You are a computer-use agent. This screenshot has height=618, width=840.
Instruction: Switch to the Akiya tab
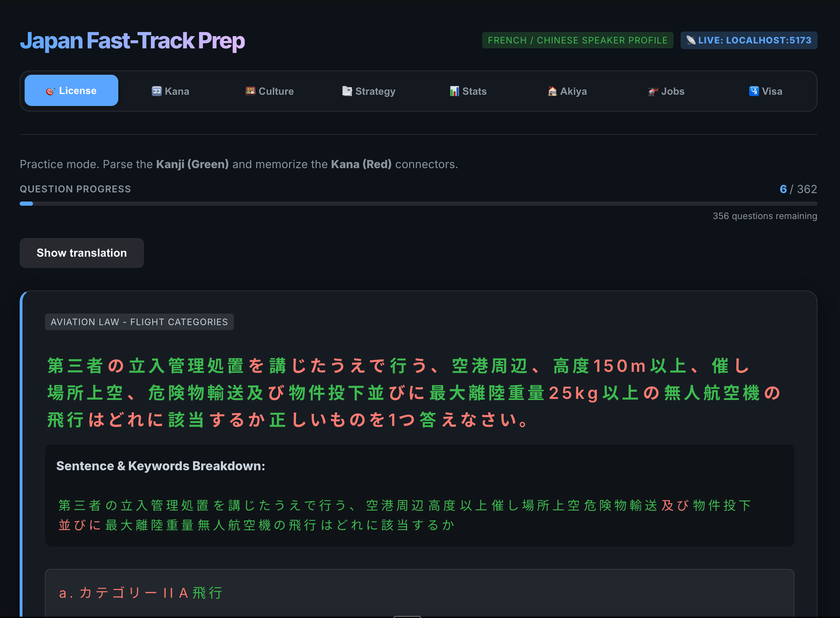click(567, 91)
